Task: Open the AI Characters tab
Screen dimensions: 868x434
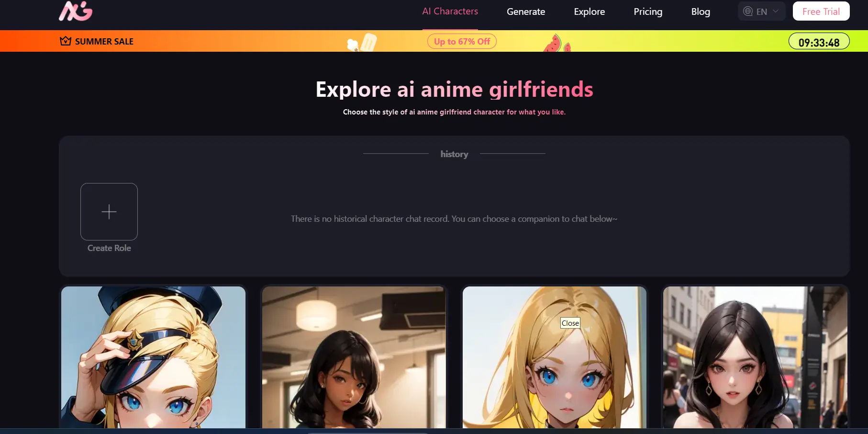Action: pos(450,11)
